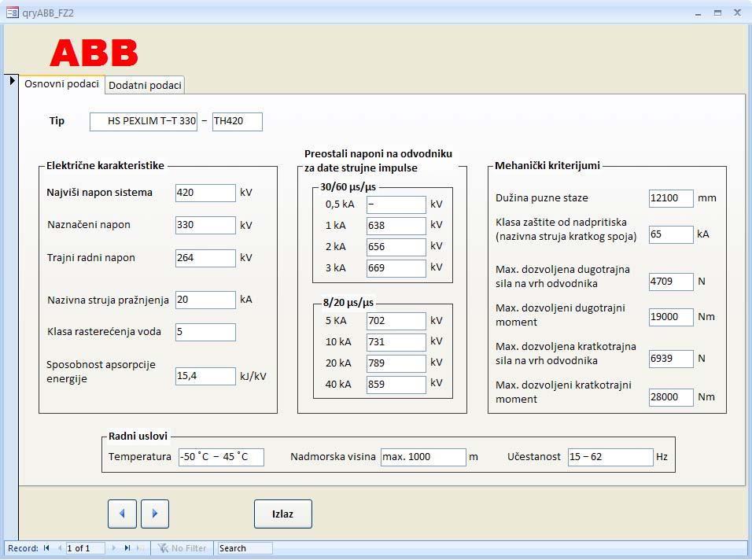Click the No Filter indicator
The height and width of the screenshot is (560, 752).
[x=182, y=548]
